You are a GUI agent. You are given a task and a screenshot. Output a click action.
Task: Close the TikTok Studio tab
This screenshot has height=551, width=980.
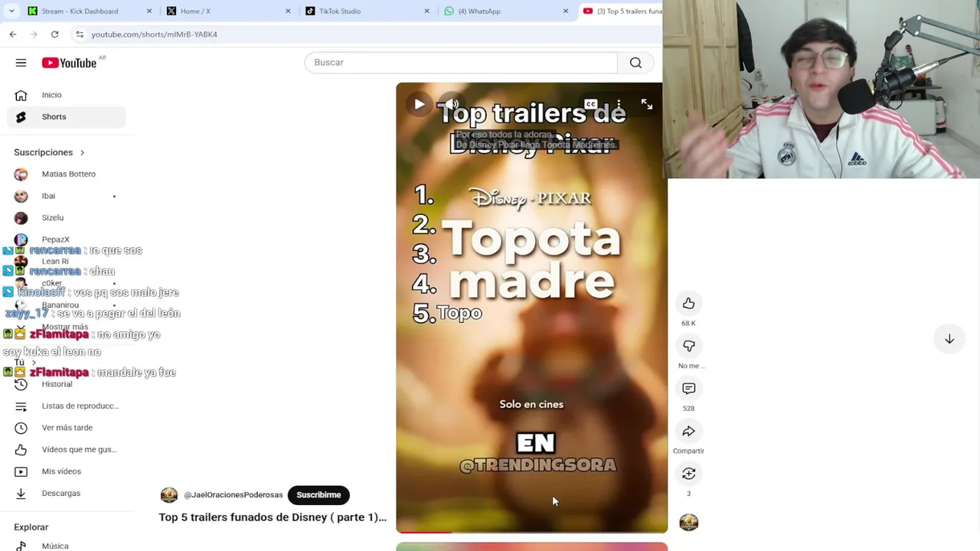427,11
